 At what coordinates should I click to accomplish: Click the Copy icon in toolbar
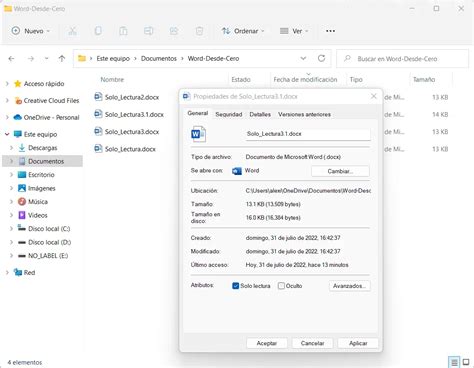98,31
